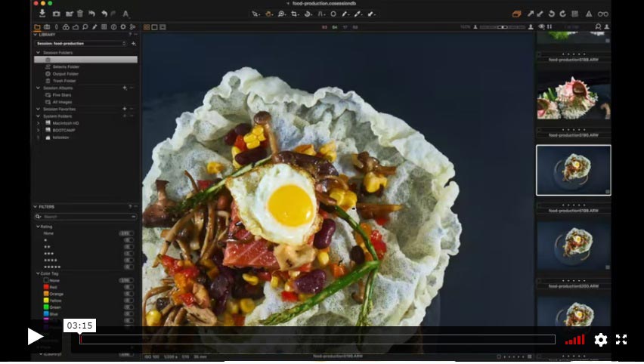Select the Pointer cursor tool
Image resolution: width=644 pixels, height=364 pixels.
(x=255, y=14)
